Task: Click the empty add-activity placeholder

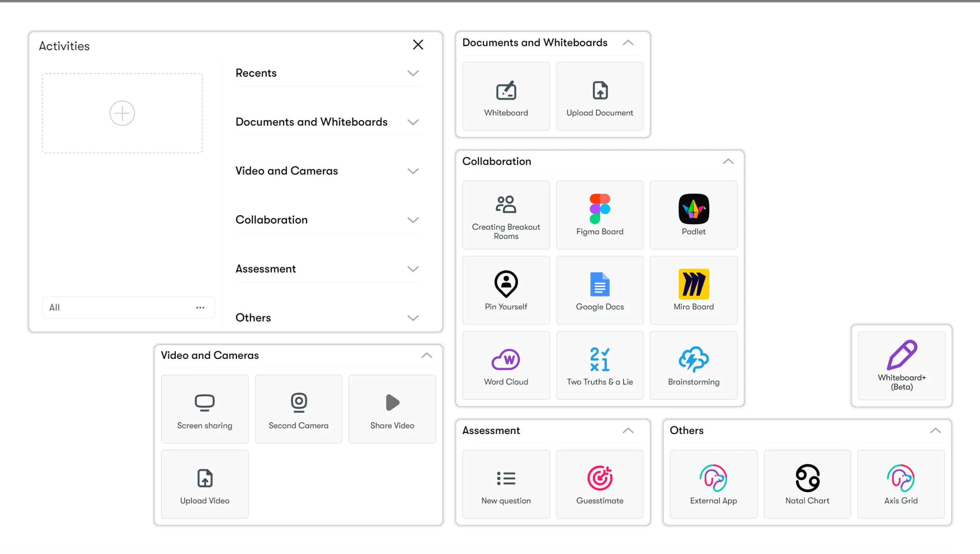Action: [122, 113]
